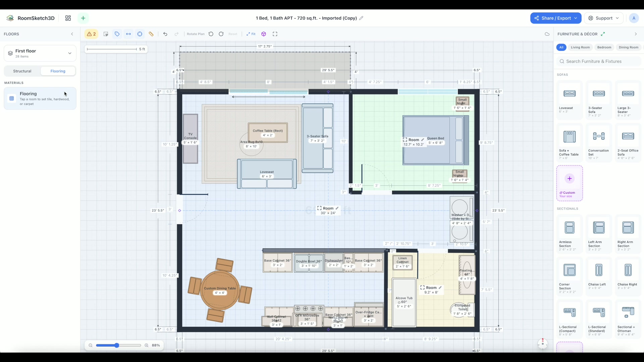Viewport: 644px width, 362px height.
Task: Pick the Sectional + Ottoman item
Action: pos(628,319)
